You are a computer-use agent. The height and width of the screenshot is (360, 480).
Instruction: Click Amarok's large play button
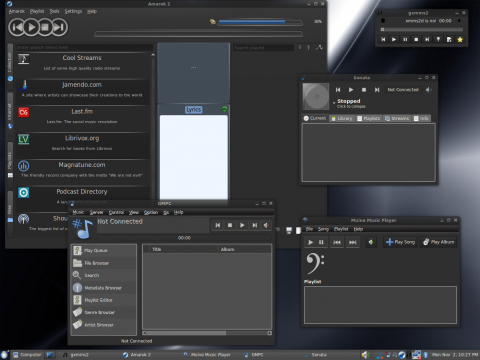[31, 27]
